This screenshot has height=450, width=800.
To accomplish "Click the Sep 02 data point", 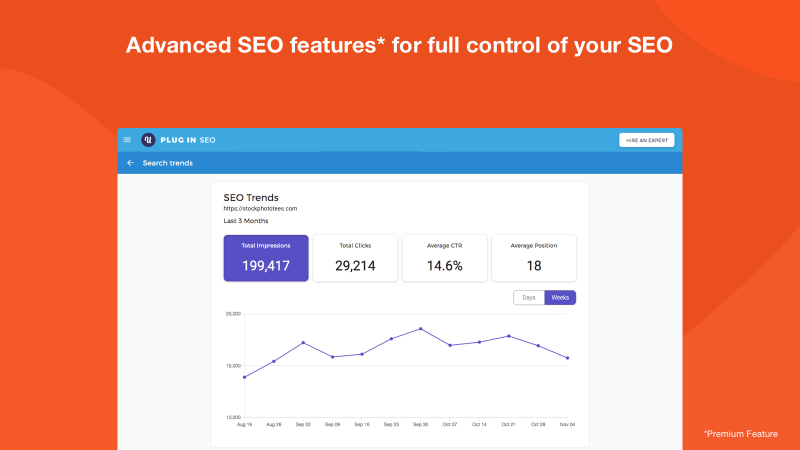I will (303, 343).
